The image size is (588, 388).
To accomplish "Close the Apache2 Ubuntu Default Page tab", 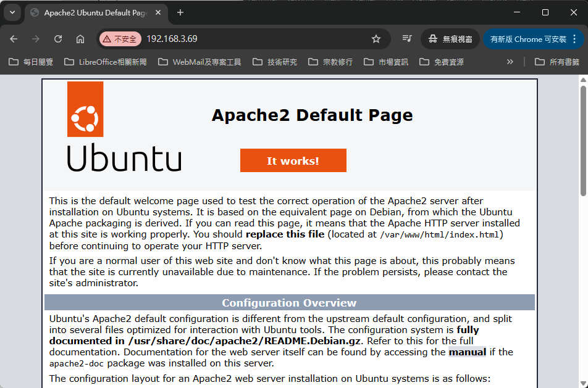I will pos(159,12).
